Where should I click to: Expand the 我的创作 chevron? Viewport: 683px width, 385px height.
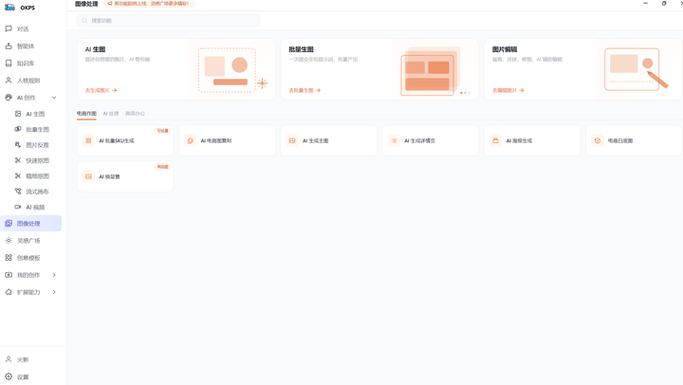[x=54, y=275]
